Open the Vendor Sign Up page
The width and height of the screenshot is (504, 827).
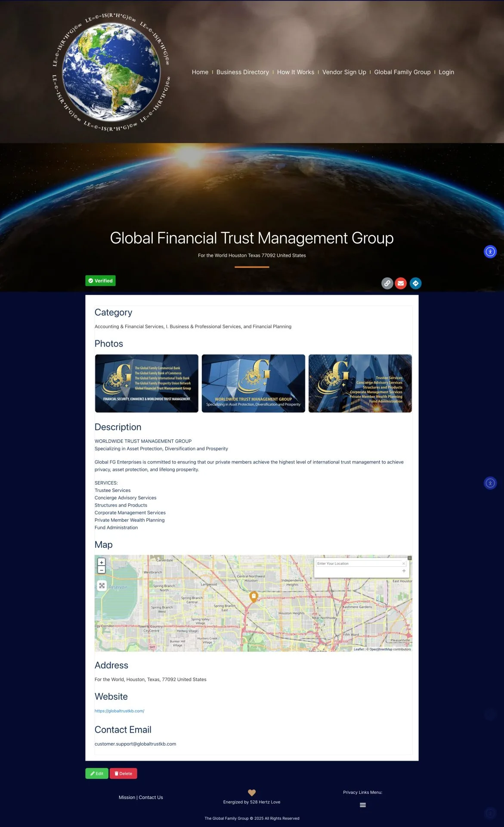click(344, 72)
